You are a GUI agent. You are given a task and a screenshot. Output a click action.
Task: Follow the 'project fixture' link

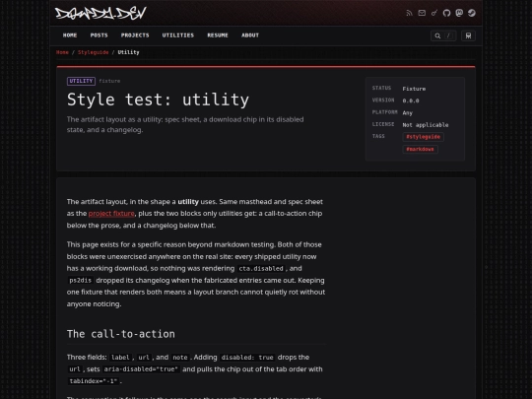coord(111,214)
